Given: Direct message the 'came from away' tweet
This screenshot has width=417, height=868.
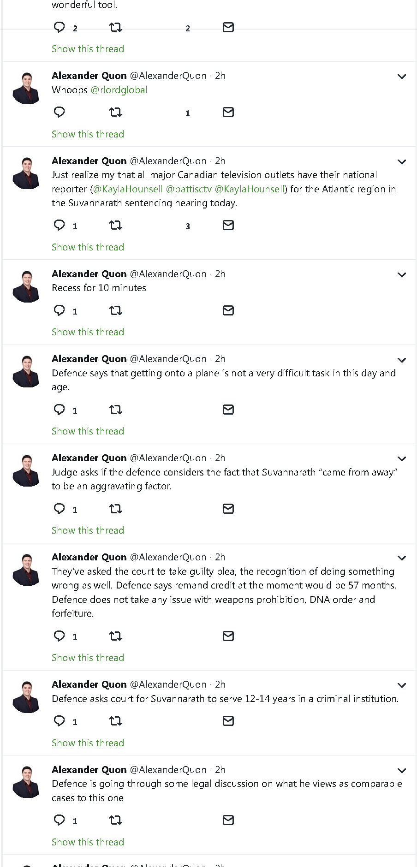Looking at the screenshot, I should pos(228,509).
